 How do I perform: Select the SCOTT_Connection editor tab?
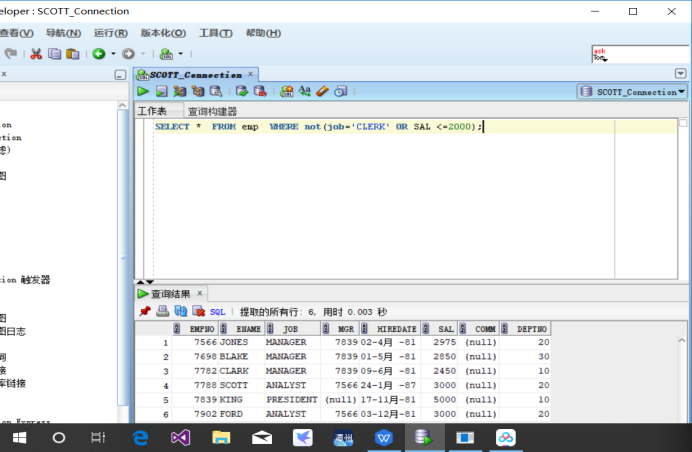[x=196, y=75]
